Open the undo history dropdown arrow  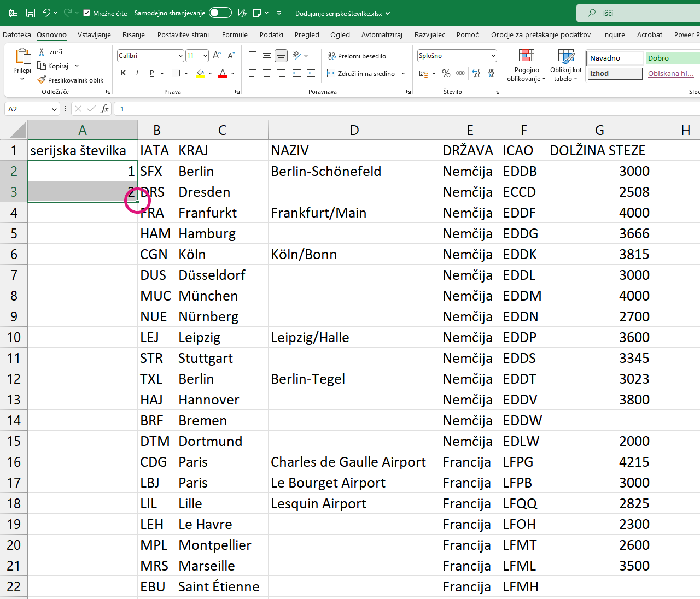pyautogui.click(x=55, y=13)
